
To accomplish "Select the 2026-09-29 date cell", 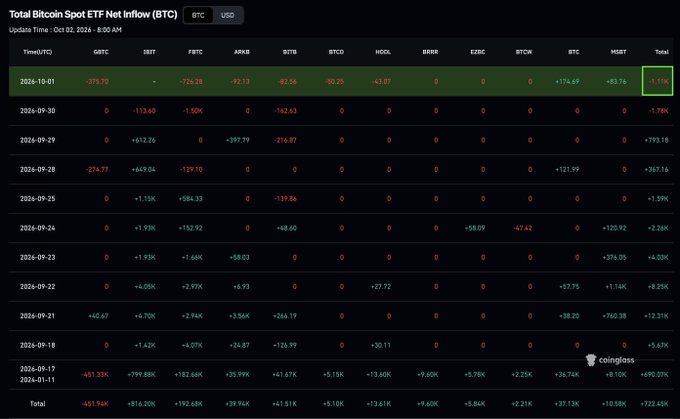I will [38, 141].
